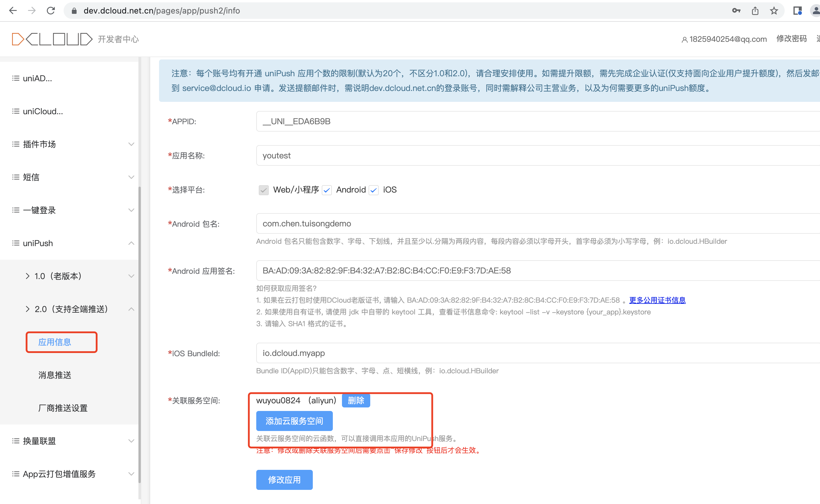Image resolution: width=820 pixels, height=504 pixels.
Task: Go back to previous browser page
Action: [13, 11]
